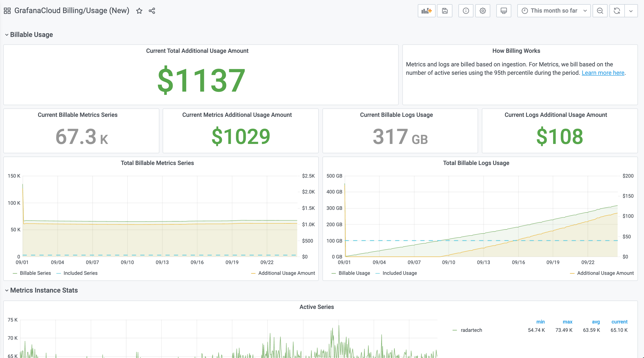This screenshot has width=644, height=358.
Task: Open the dashboards grid icon
Action: pyautogui.click(x=7, y=11)
